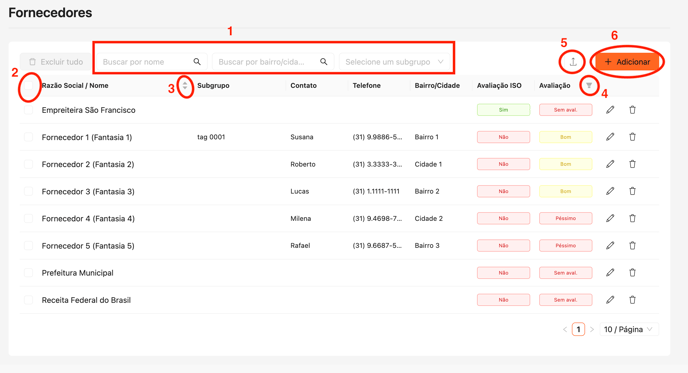Viewport: 688px width, 373px height.
Task: Delete Fornecedor 1 (Fantasia 1) trash icon
Action: click(x=632, y=137)
